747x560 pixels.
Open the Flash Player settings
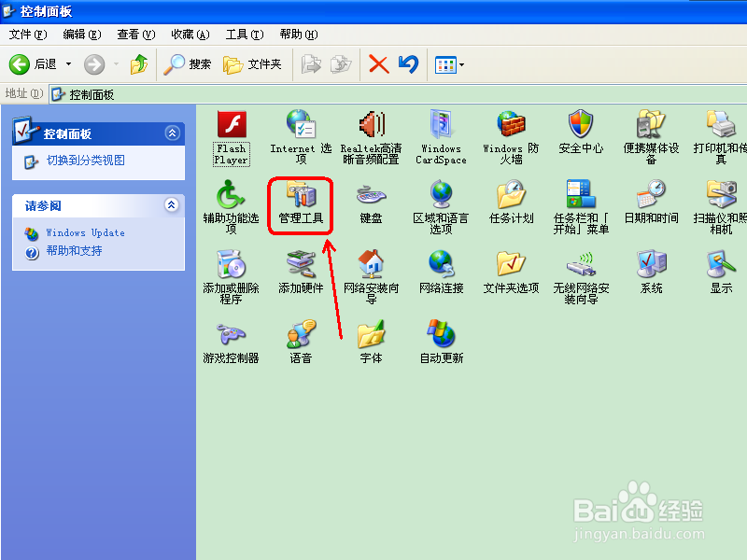[x=231, y=126]
